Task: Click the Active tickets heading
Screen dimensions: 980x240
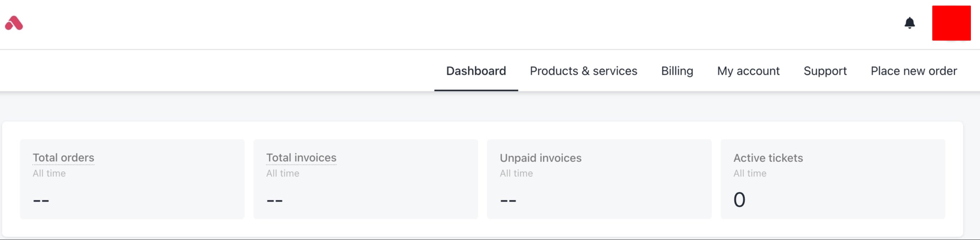Action: [768, 158]
